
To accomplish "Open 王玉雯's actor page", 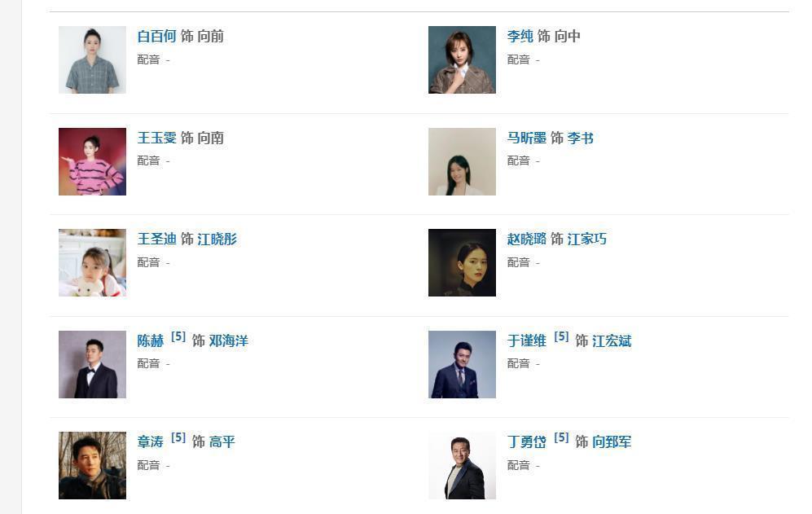I will 156,138.
